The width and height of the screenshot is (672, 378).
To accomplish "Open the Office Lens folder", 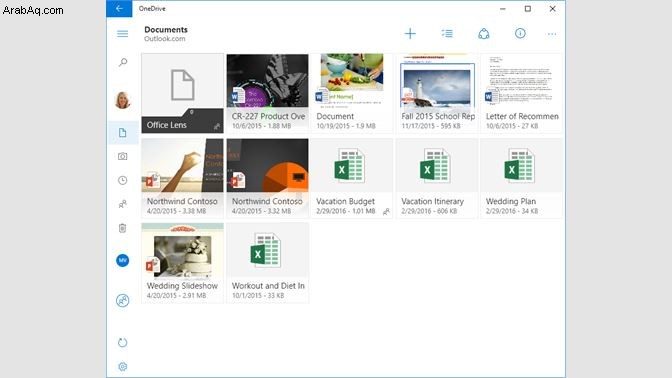I will [183, 93].
